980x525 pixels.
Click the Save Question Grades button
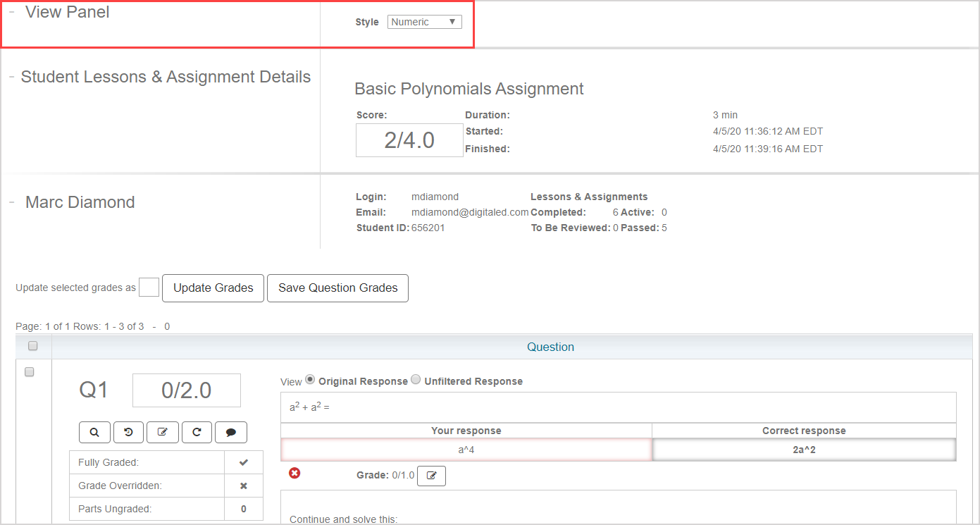click(x=337, y=288)
